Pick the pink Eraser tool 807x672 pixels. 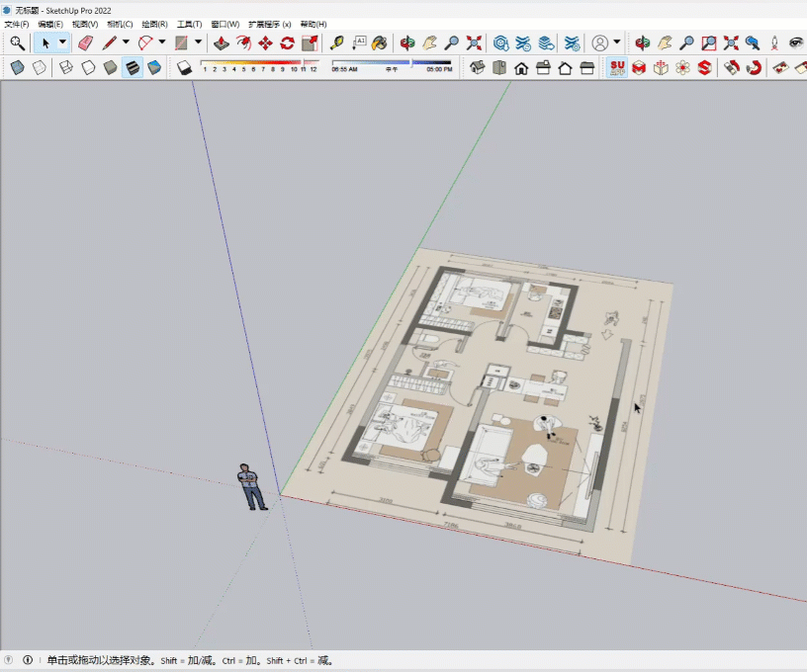pyautogui.click(x=86, y=43)
